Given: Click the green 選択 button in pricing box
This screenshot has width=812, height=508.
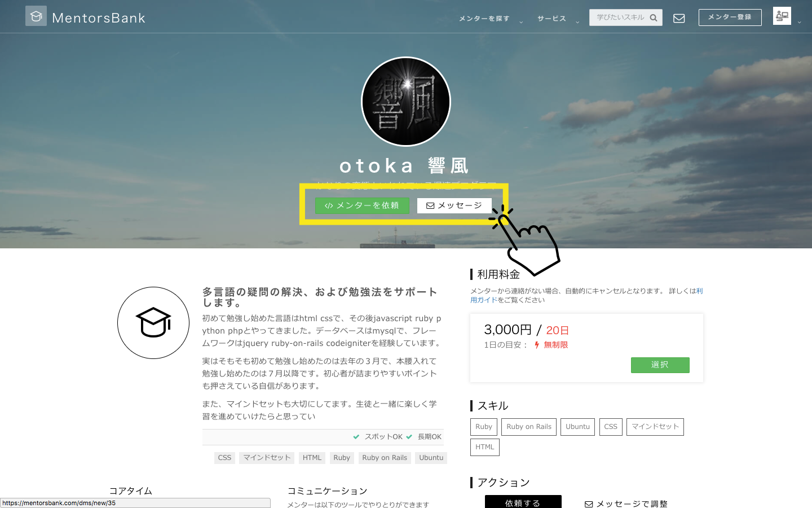Looking at the screenshot, I should [x=660, y=365].
